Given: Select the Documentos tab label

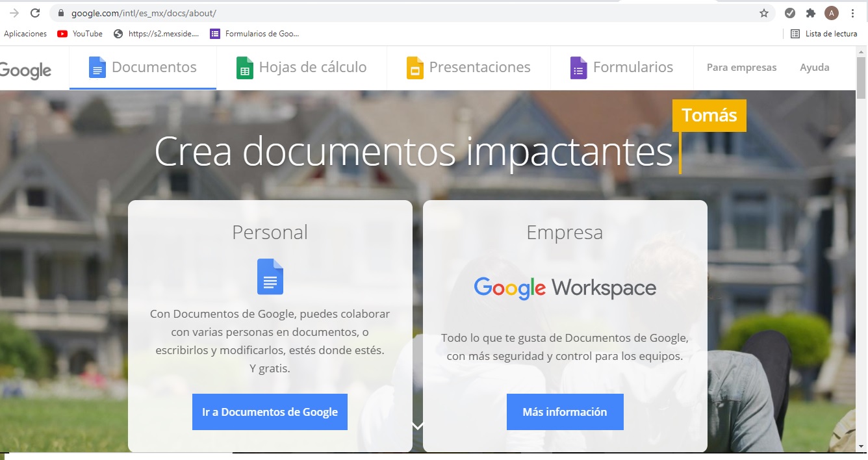Looking at the screenshot, I should point(154,67).
